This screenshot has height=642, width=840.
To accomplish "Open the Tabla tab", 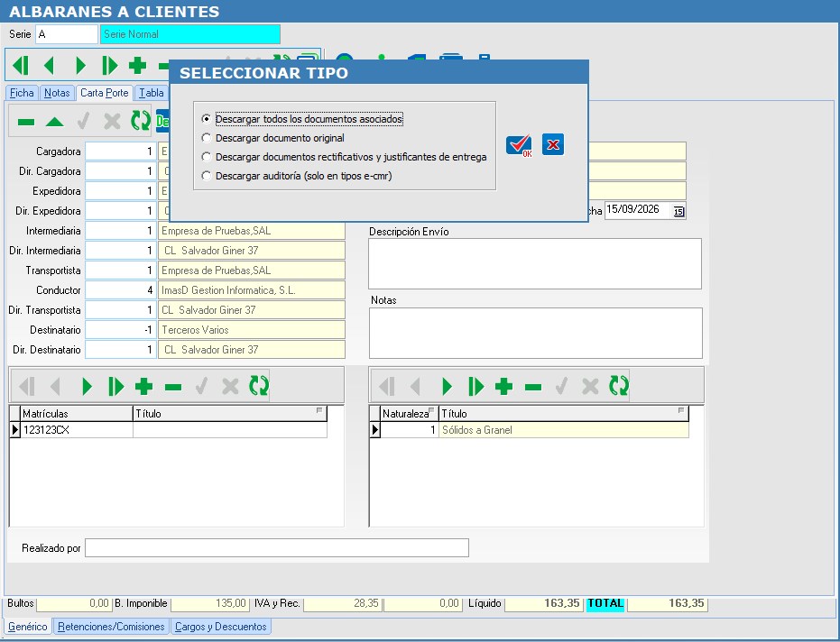I will [152, 93].
